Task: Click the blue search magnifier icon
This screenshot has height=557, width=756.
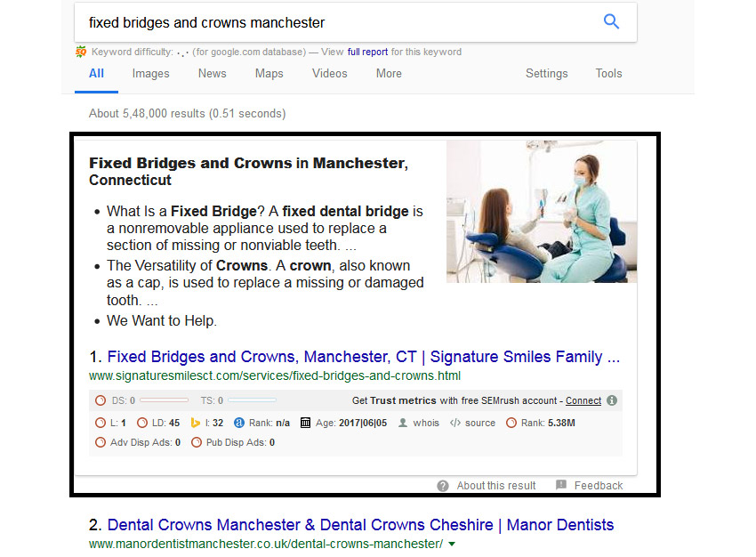Action: pyautogui.click(x=611, y=21)
